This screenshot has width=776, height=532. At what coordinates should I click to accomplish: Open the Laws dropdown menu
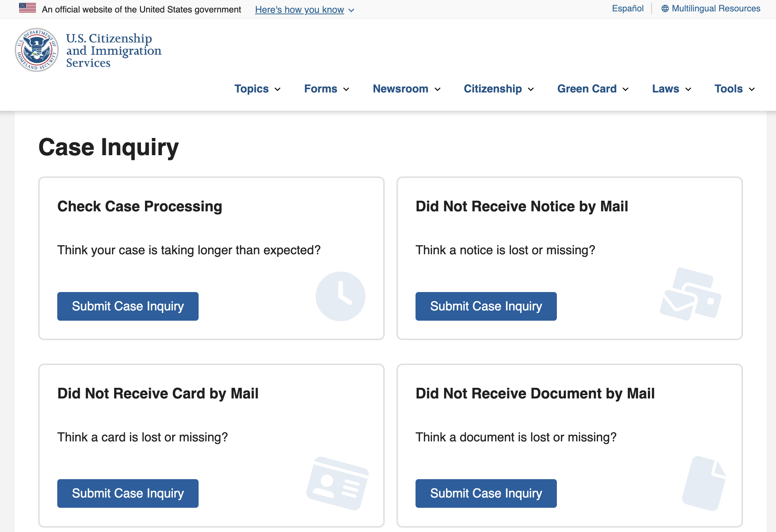point(672,89)
